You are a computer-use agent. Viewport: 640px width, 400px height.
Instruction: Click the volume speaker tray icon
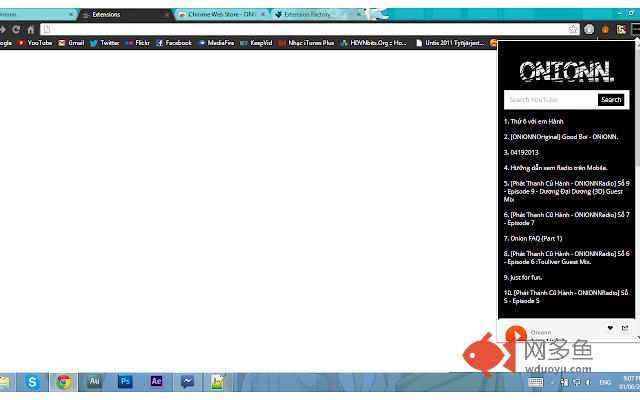coord(590,383)
